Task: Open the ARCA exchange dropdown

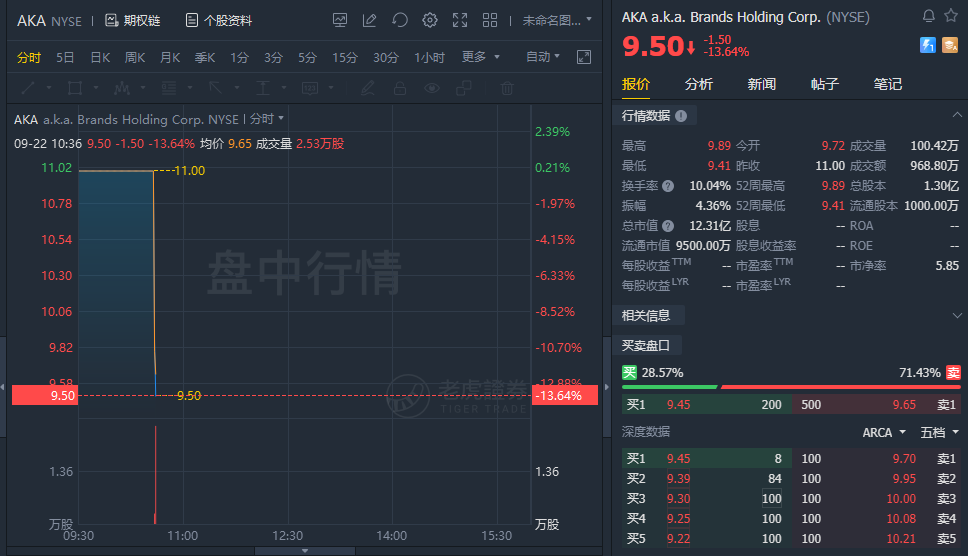Action: click(884, 433)
